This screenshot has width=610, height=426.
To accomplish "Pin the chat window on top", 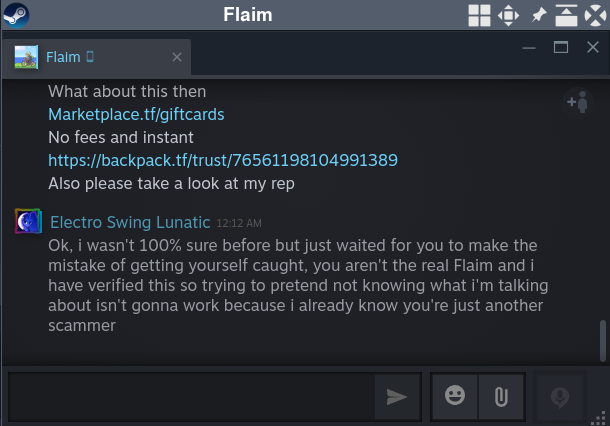I will click(537, 15).
